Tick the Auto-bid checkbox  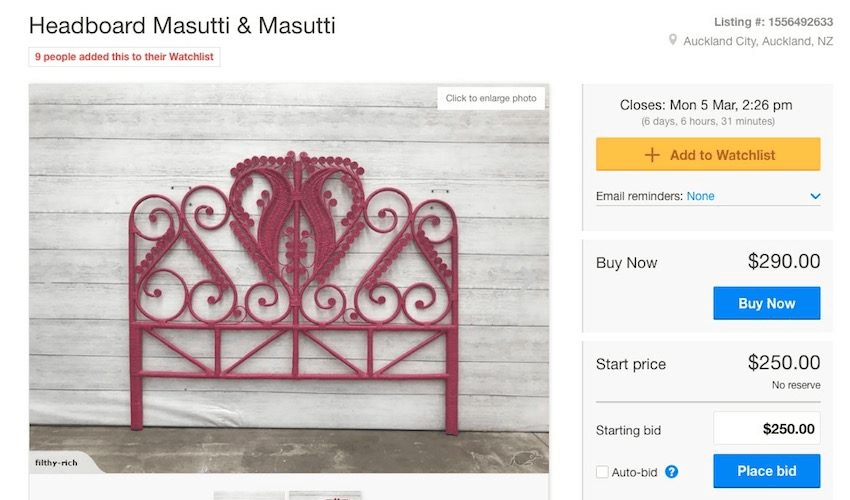[x=602, y=471]
